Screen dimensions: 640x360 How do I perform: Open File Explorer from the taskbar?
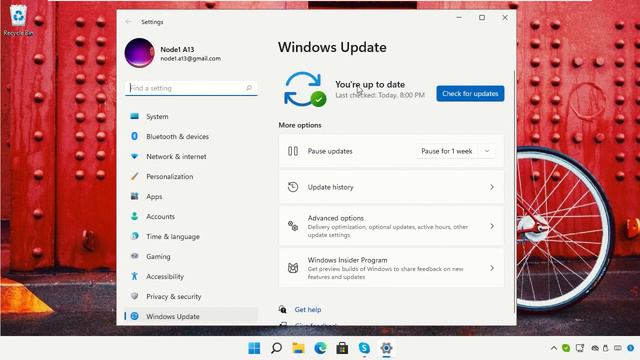click(x=298, y=348)
